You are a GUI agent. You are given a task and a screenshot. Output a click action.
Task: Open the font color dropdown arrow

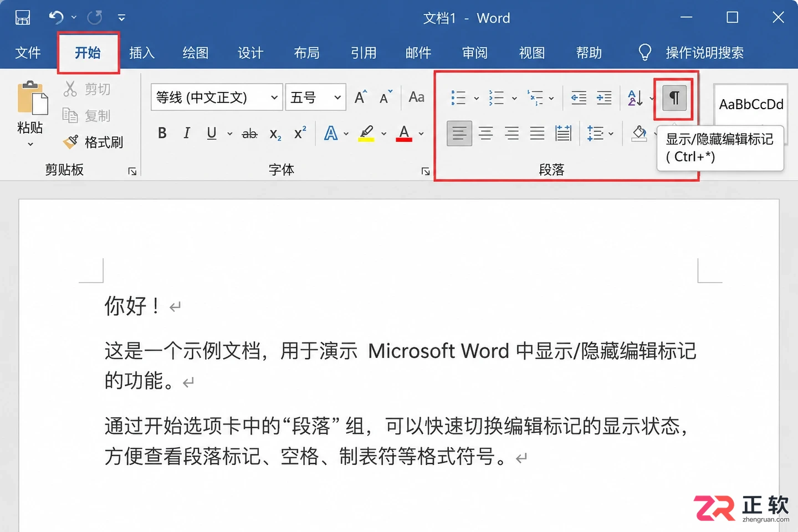[x=421, y=134]
